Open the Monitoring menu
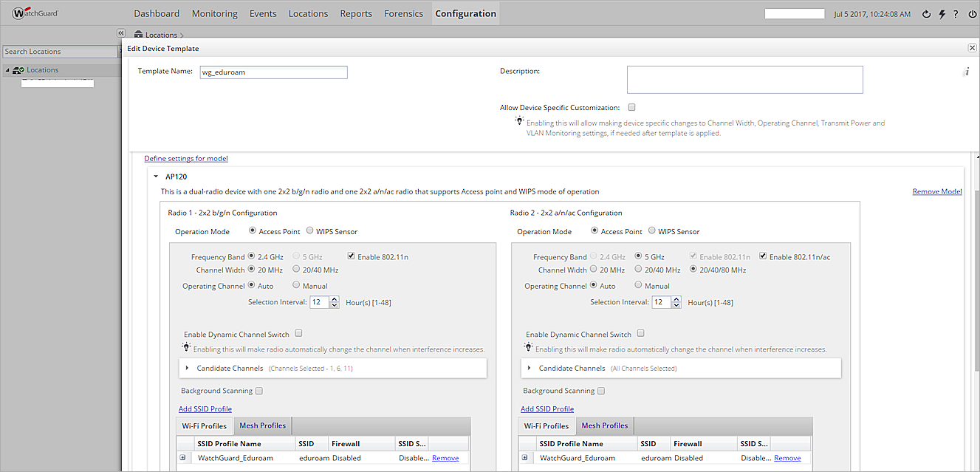The image size is (980, 472). pos(214,13)
